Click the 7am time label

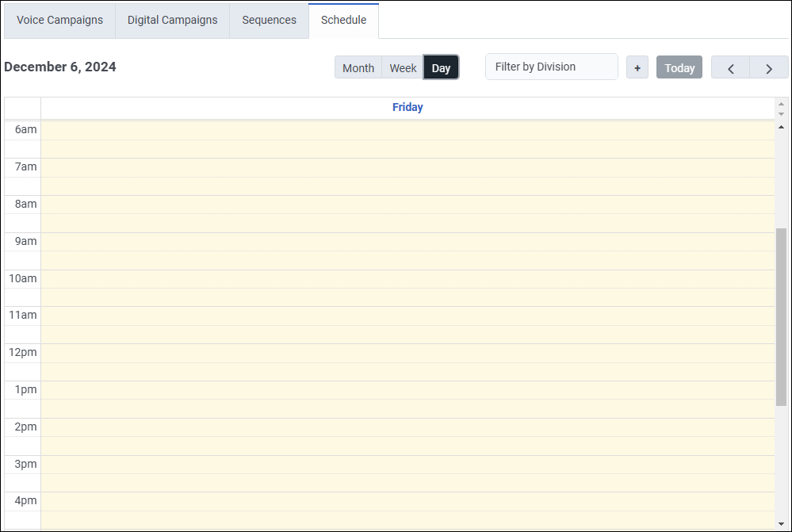25,166
